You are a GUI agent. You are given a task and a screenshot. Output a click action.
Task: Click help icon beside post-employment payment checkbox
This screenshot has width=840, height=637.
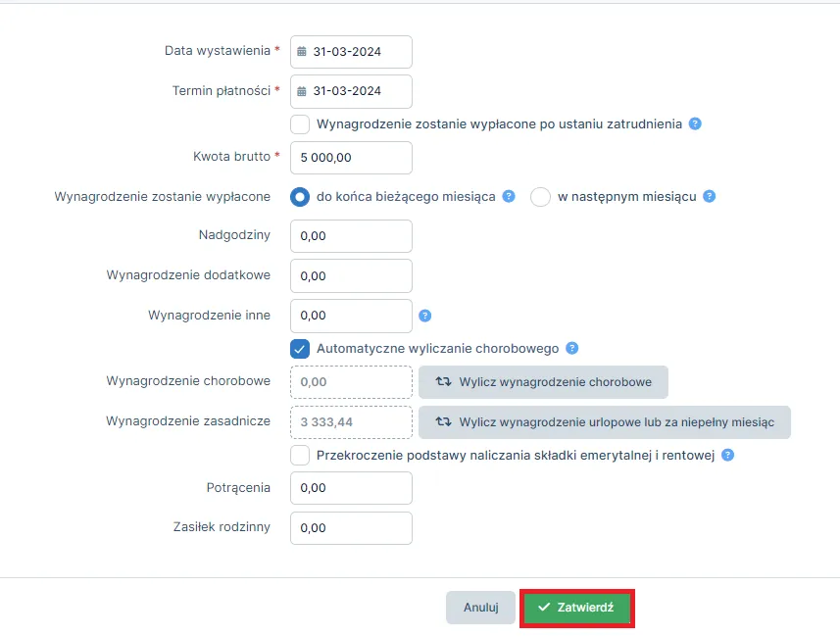click(x=695, y=124)
